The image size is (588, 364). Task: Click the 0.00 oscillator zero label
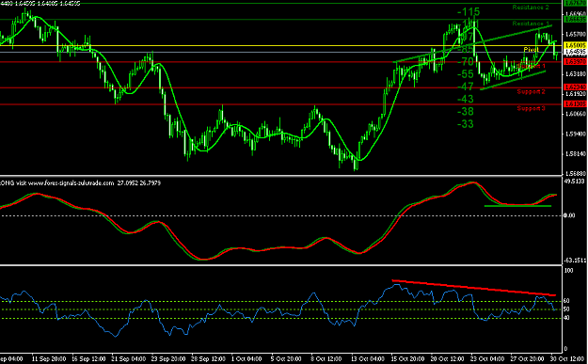[x=570, y=215]
